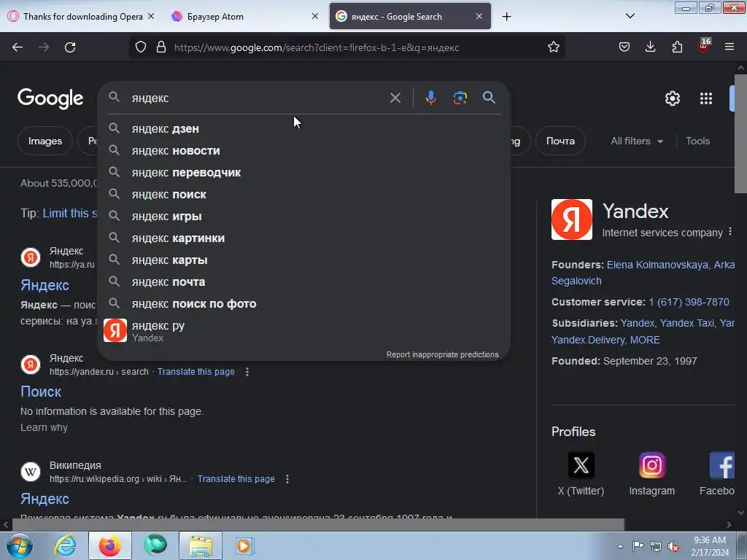The width and height of the screenshot is (747, 560).
Task: Clear the search box text
Action: [x=395, y=98]
